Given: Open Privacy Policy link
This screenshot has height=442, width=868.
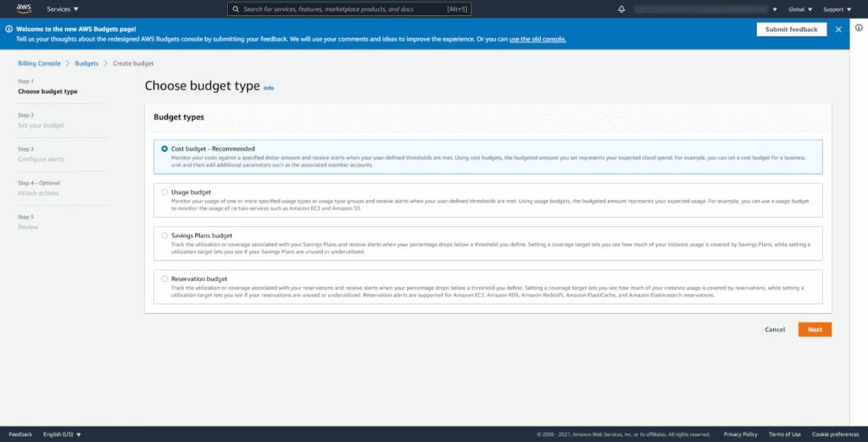Looking at the screenshot, I should (x=741, y=434).
